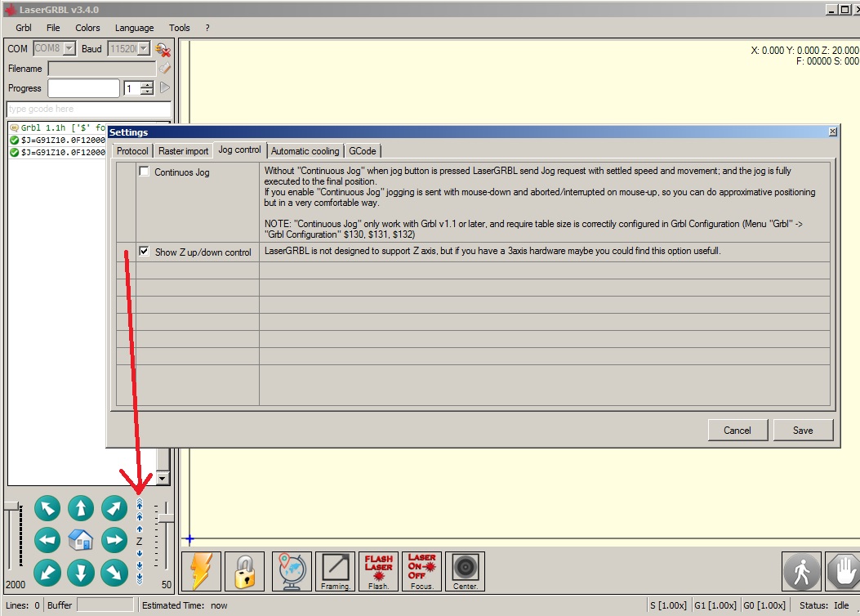860x616 pixels.
Task: Click the disconnect serial port icon
Action: 163,49
